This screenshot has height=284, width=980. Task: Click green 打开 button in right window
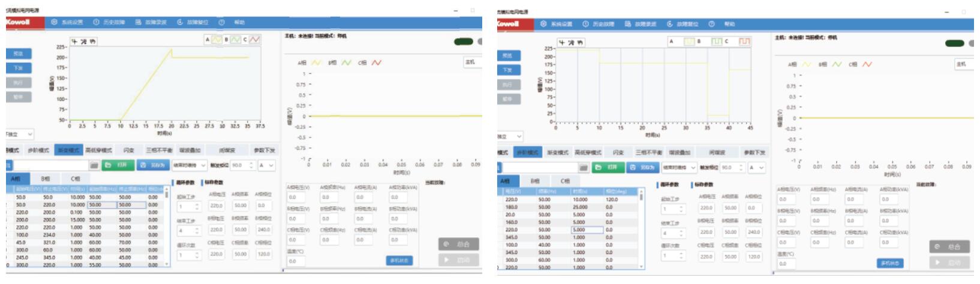tap(608, 168)
